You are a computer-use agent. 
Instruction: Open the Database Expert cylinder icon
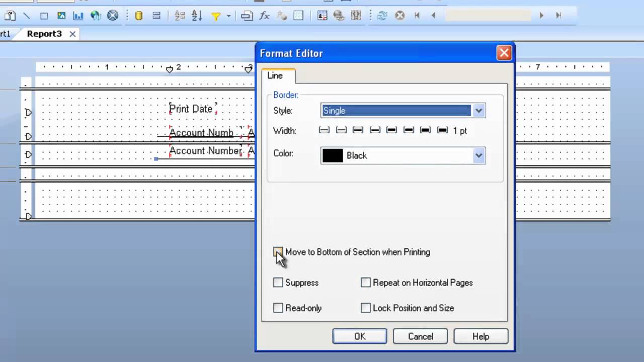139,16
